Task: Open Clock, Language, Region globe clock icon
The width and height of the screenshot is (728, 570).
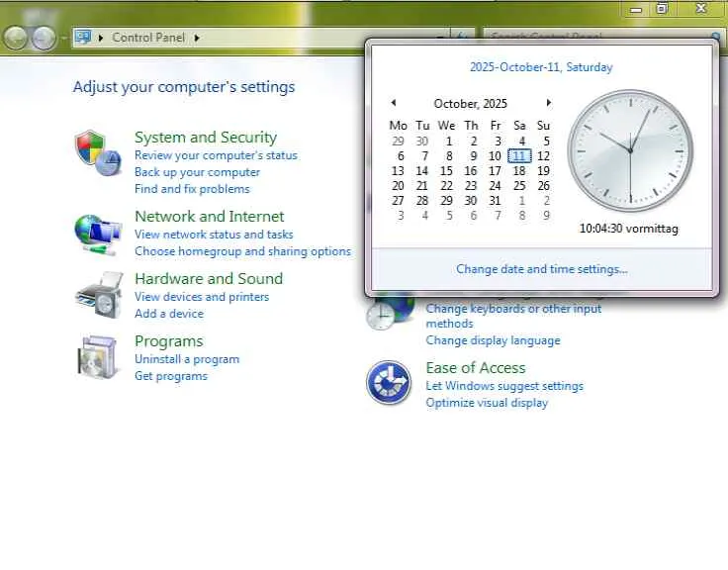Action: pos(390,312)
